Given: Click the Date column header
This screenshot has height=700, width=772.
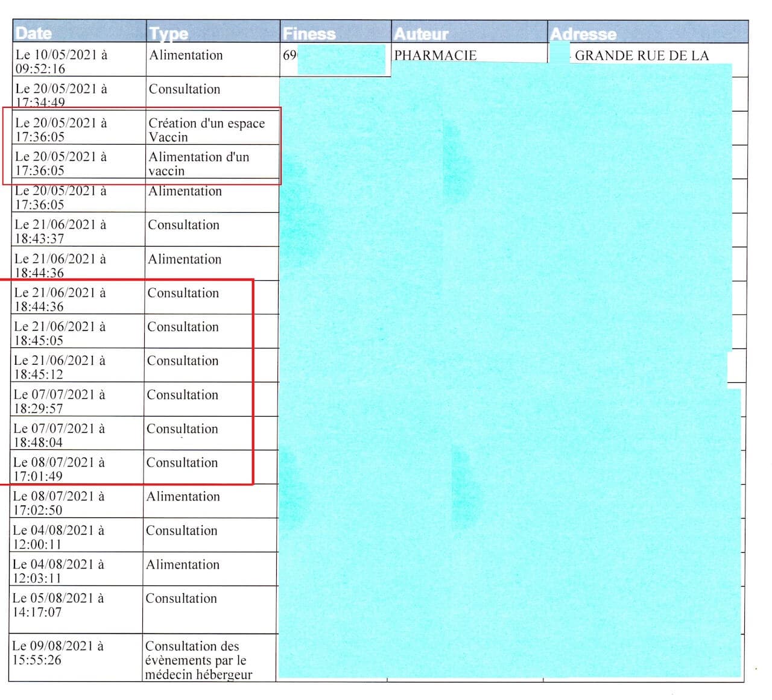Looking at the screenshot, I should tap(34, 33).
